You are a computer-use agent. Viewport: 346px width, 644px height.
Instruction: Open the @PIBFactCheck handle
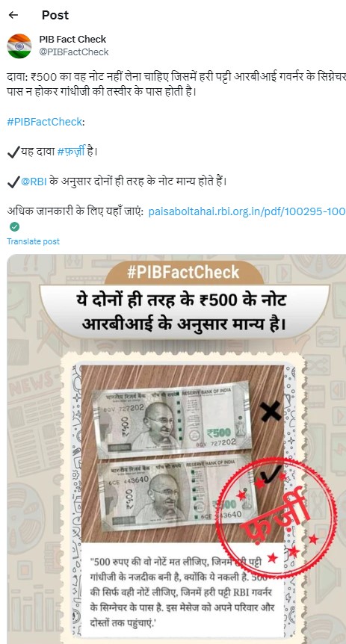coord(74,52)
